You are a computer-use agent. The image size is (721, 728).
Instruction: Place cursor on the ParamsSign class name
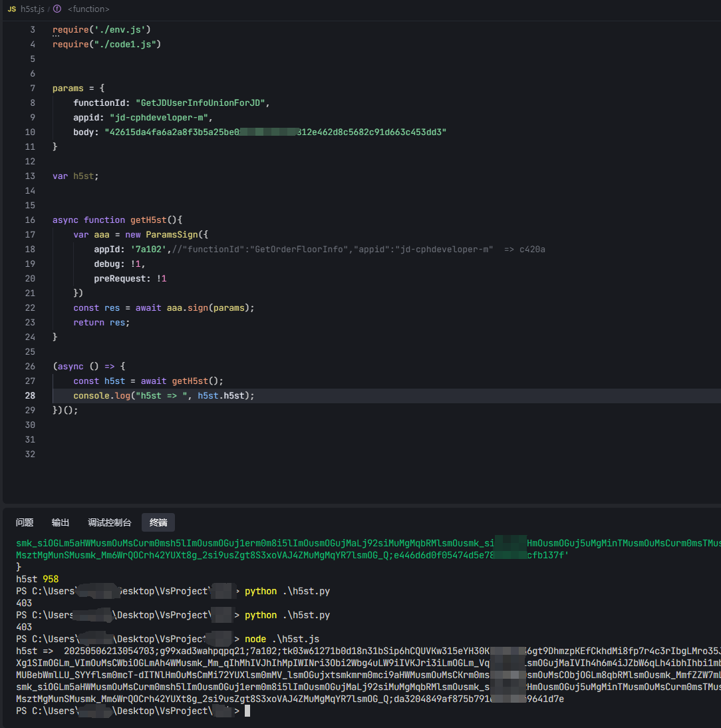click(x=166, y=234)
